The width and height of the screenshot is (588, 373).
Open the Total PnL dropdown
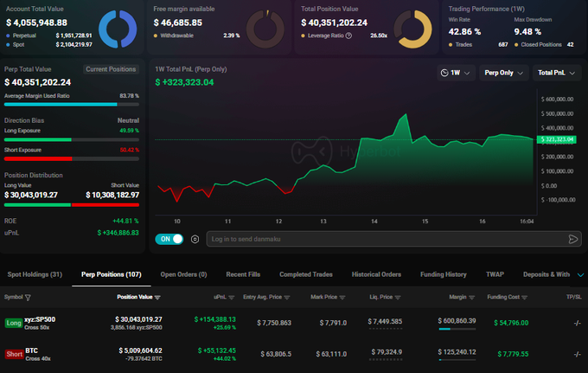[x=557, y=73]
